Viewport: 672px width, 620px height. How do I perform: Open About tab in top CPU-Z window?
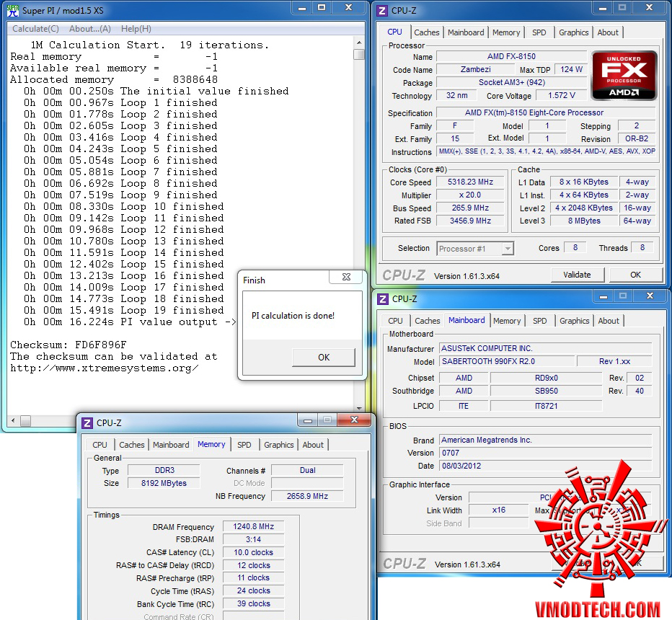(608, 32)
